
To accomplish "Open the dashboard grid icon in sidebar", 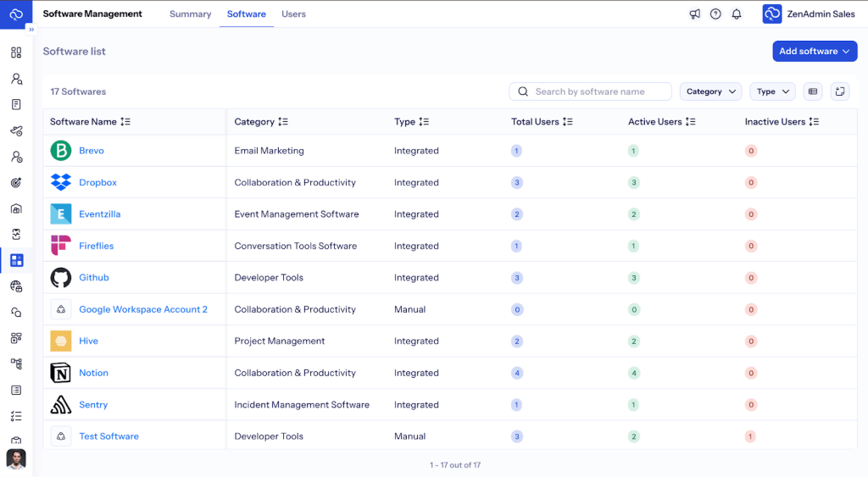I will coord(16,53).
